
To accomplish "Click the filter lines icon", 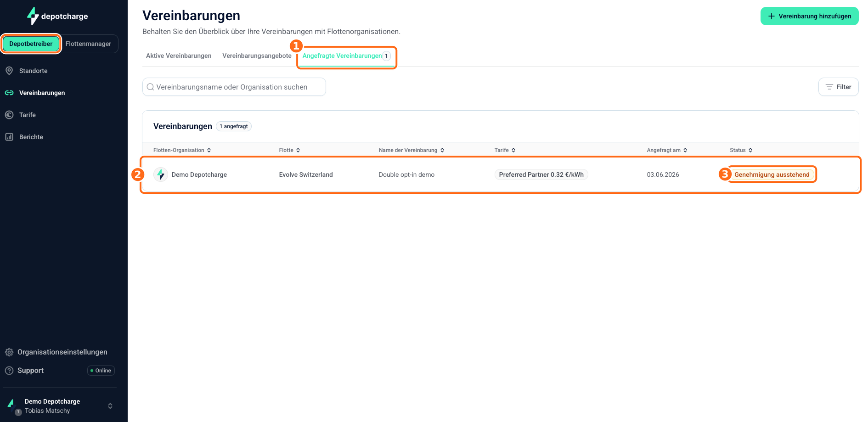I will [x=829, y=87].
